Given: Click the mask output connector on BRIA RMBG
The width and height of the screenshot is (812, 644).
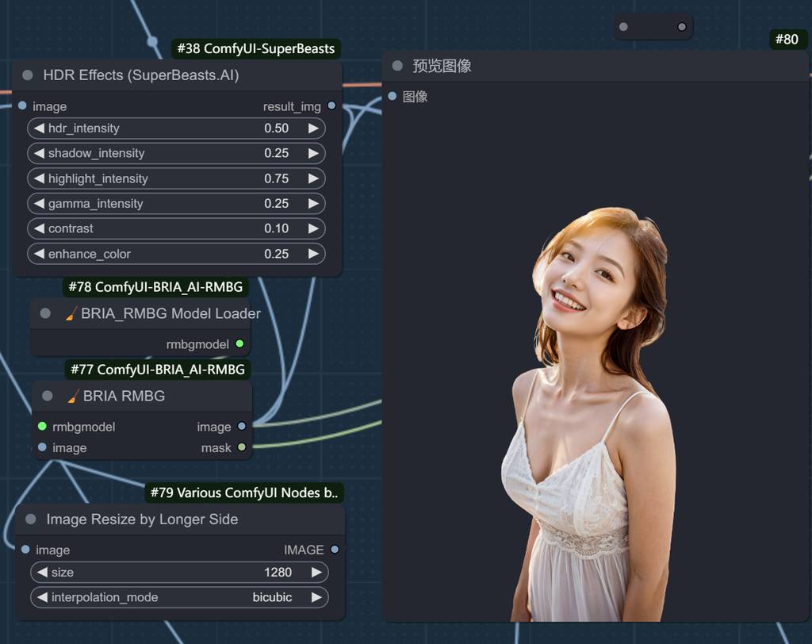Looking at the screenshot, I should coord(242,447).
